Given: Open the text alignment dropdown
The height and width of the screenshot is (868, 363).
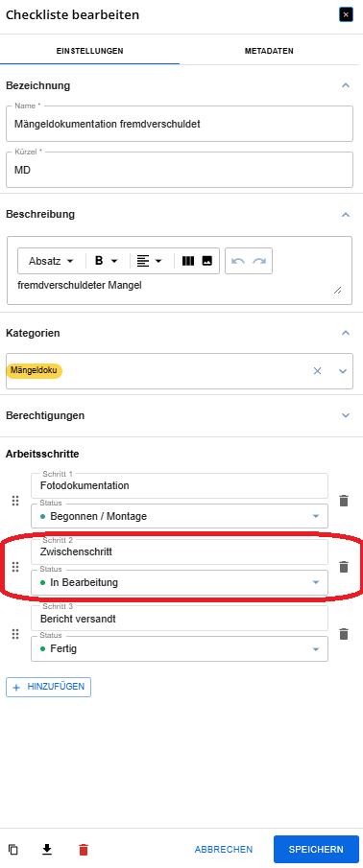Looking at the screenshot, I should coord(150,261).
